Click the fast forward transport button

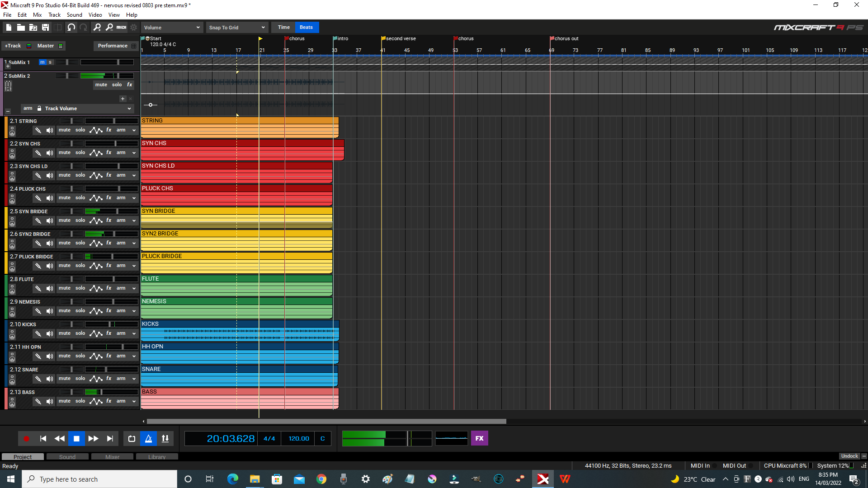point(93,438)
